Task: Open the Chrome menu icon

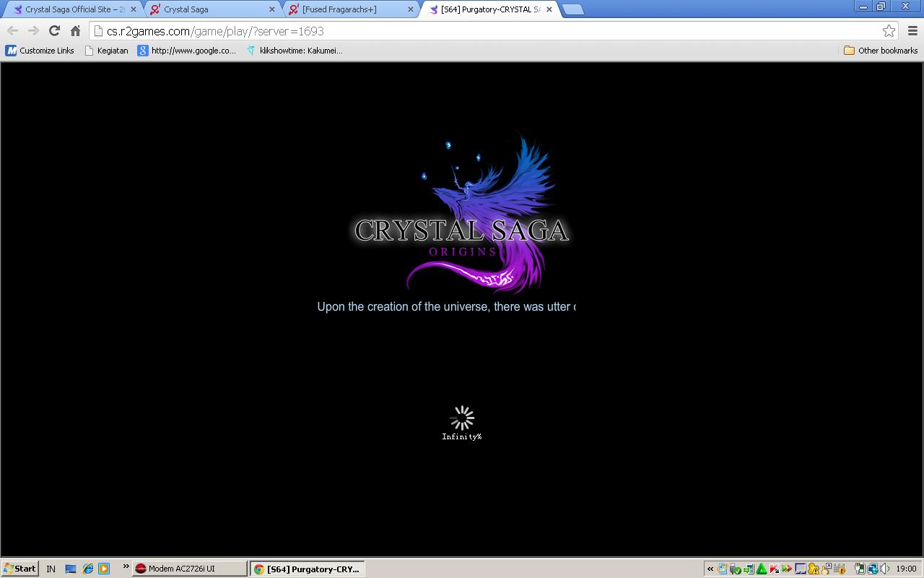Action: [912, 30]
